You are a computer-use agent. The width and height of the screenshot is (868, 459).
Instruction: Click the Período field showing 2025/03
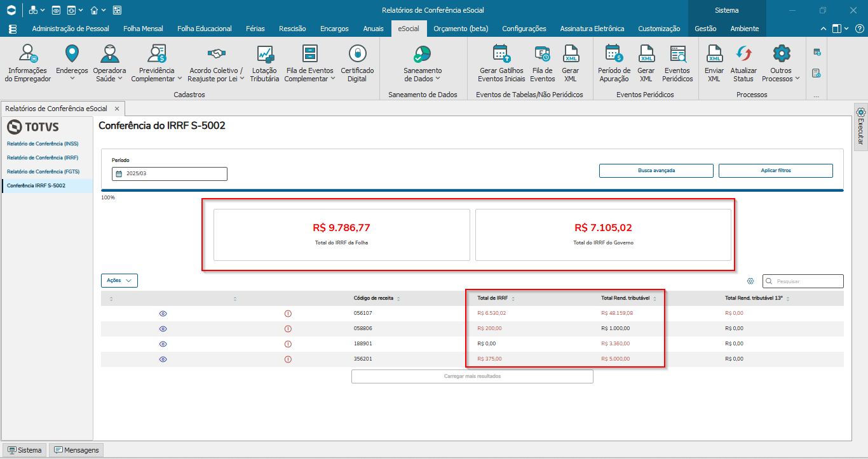tap(170, 173)
